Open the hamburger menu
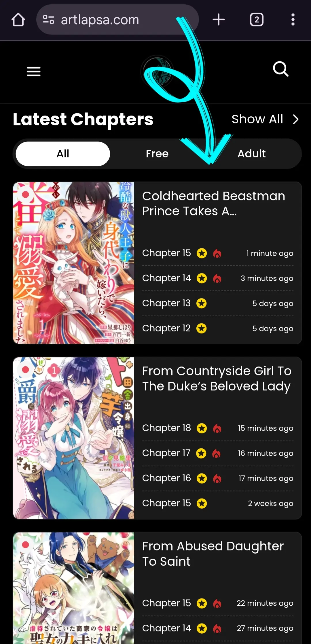 point(34,71)
